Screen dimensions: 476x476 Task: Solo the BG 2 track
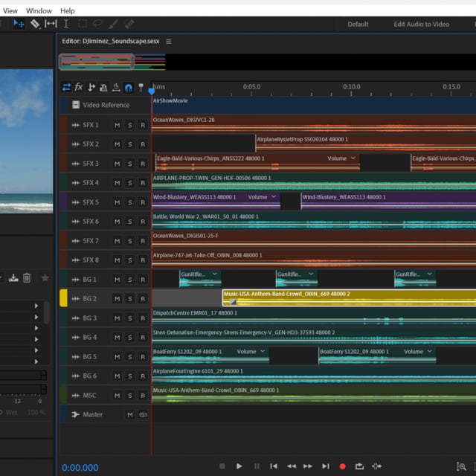click(x=129, y=299)
